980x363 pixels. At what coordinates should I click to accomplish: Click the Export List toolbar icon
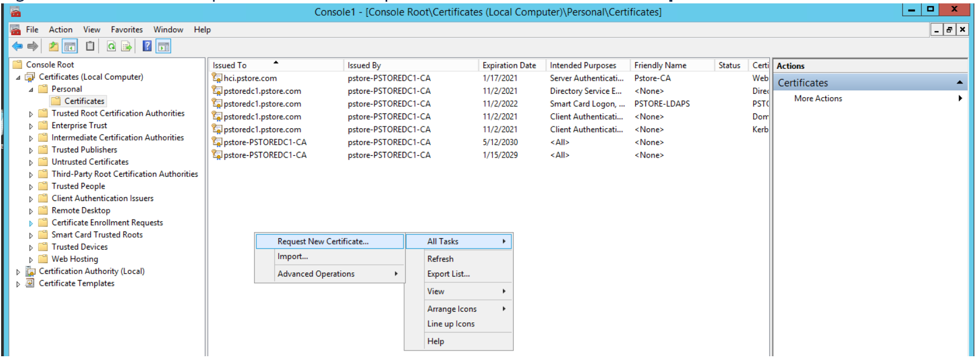pyautogui.click(x=126, y=47)
